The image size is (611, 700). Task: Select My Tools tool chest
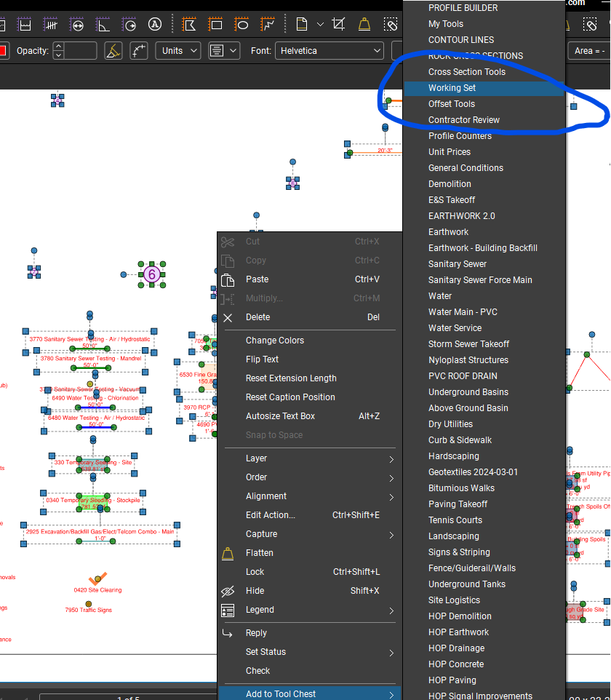[x=484, y=24]
